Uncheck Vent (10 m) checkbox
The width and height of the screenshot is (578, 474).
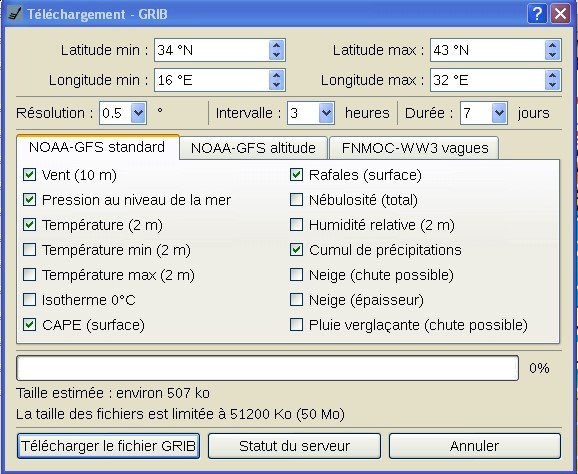pos(29,175)
